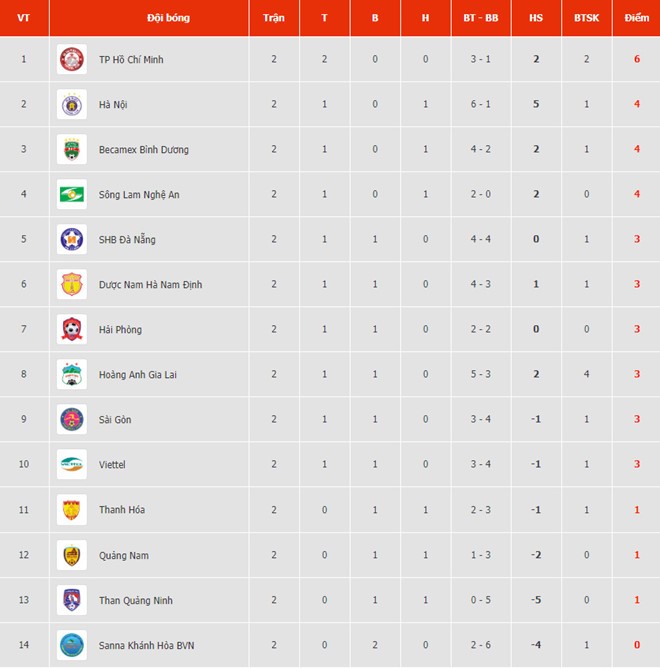Select the BT - BB column header
The width and height of the screenshot is (660, 668).
[481, 18]
